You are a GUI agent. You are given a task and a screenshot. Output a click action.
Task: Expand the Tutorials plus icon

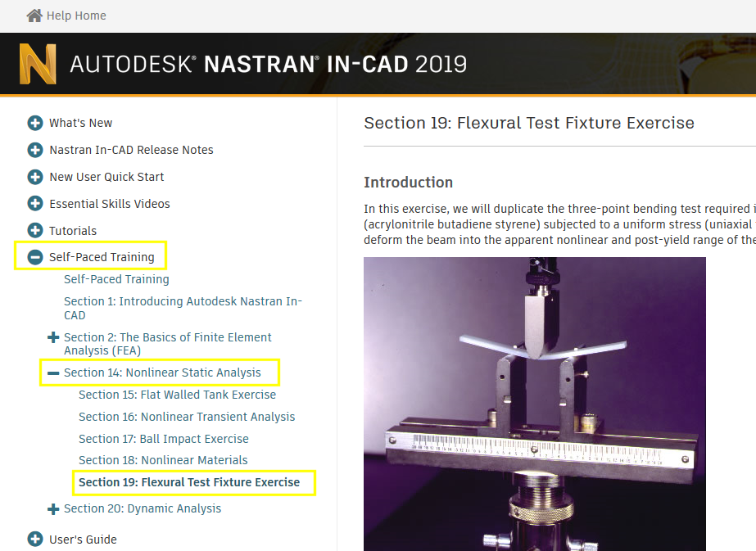pyautogui.click(x=34, y=230)
